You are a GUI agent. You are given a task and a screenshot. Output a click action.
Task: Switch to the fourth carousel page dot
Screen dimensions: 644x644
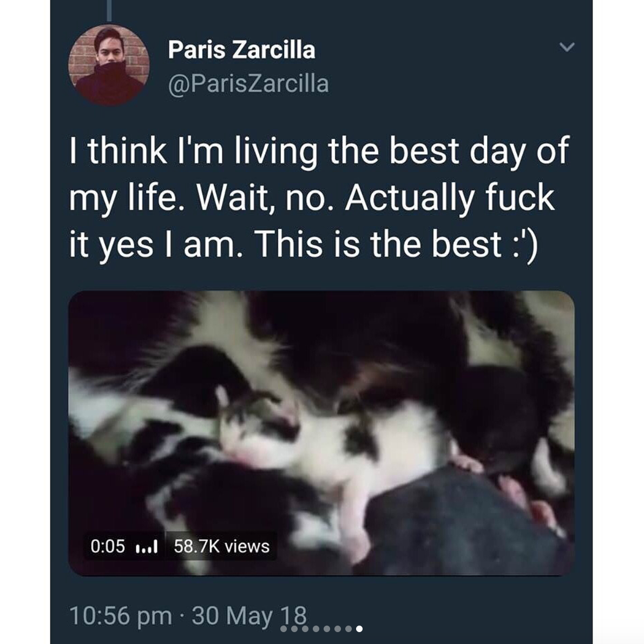click(x=316, y=629)
